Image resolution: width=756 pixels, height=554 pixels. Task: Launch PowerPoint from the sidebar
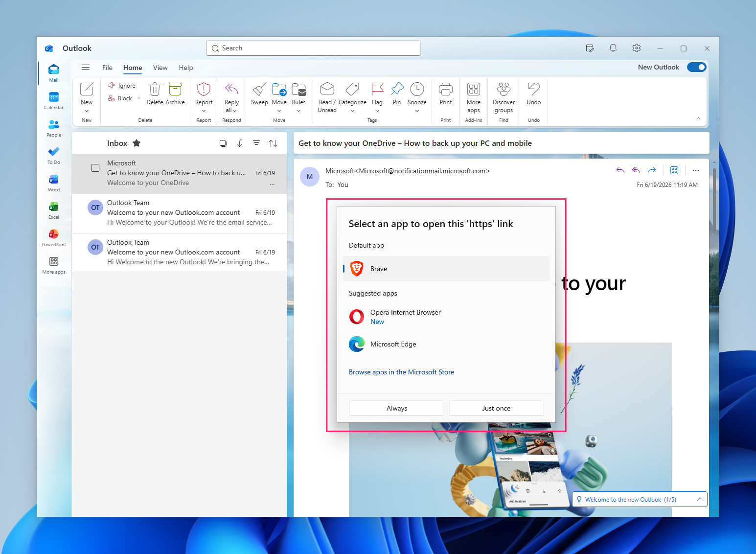pos(54,237)
